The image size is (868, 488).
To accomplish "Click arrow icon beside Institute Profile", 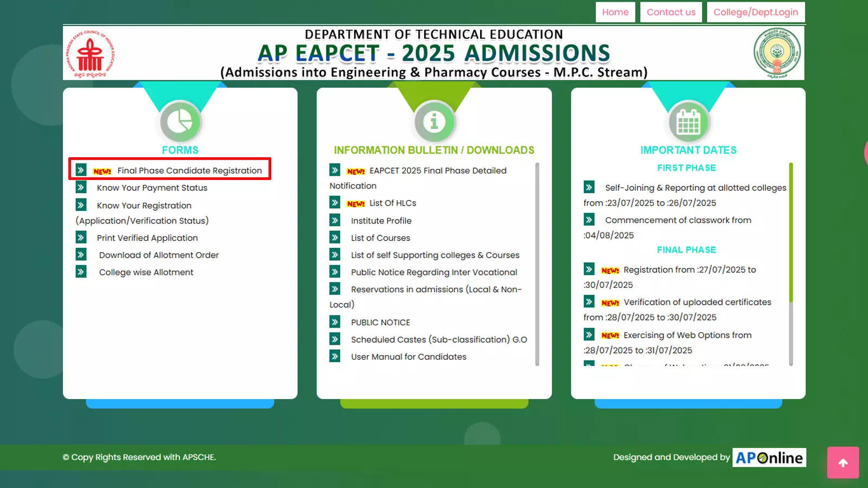I will [335, 220].
